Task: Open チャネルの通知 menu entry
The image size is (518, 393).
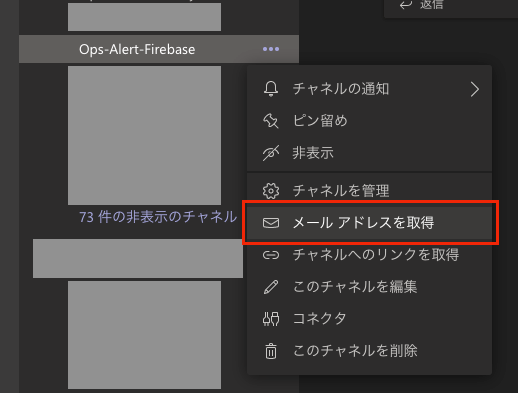Action: (369, 89)
